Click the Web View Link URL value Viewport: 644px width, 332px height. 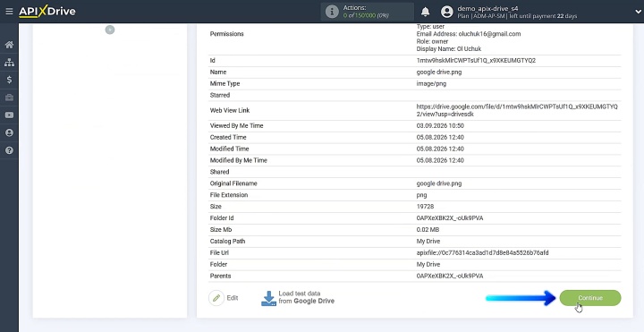point(517,111)
